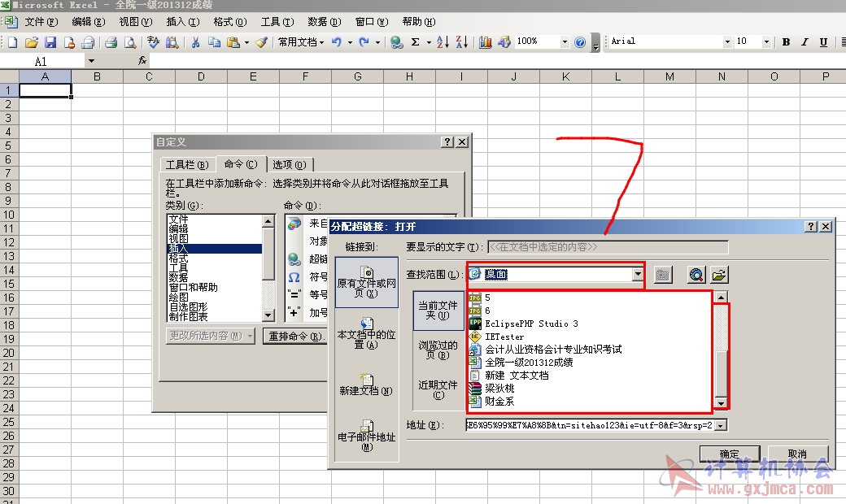Click the Sort Descending Z-A icon
This screenshot has width=846, height=504.
click(462, 42)
